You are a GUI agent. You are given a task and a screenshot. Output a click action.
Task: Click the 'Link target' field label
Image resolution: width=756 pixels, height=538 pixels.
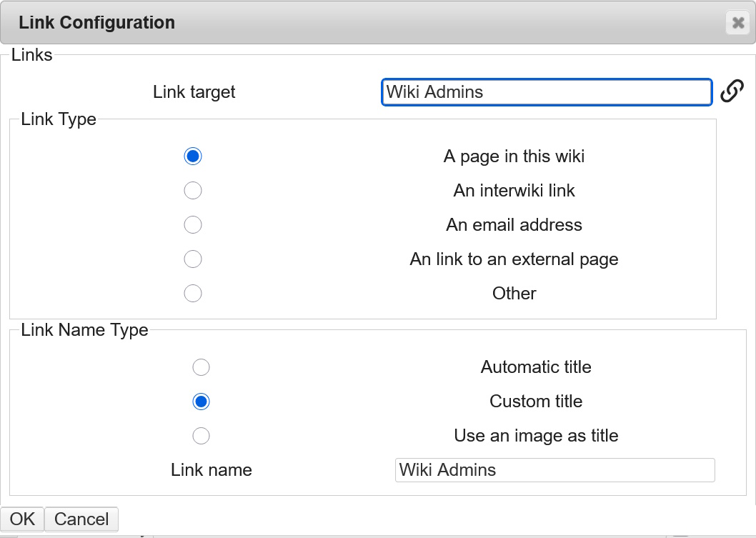click(194, 92)
